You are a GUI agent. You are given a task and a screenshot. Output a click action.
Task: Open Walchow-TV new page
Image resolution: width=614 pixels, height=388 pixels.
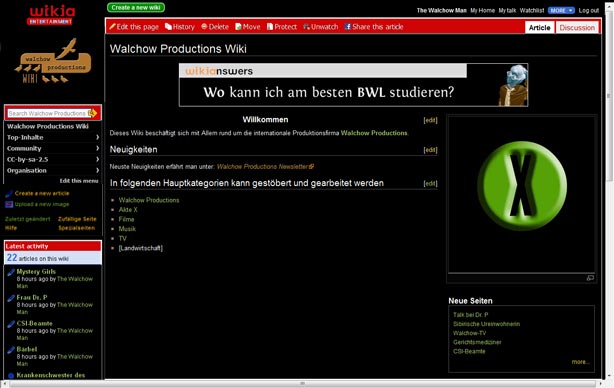coord(470,333)
